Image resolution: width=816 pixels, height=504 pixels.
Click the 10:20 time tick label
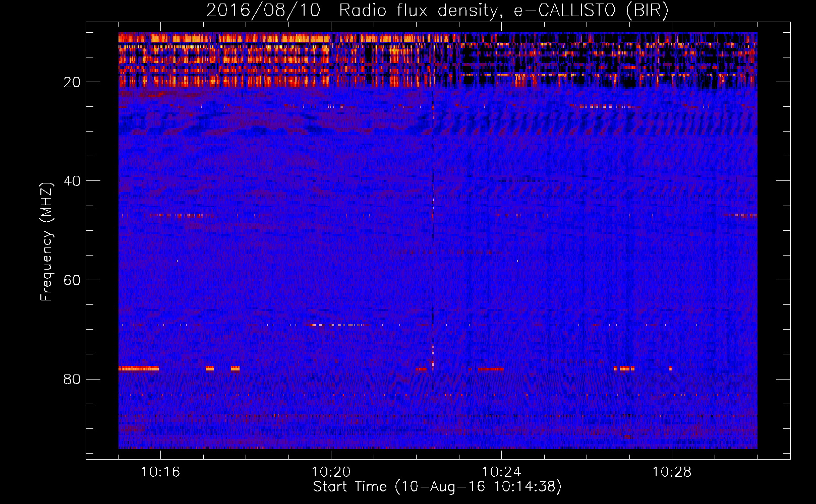[x=331, y=472]
